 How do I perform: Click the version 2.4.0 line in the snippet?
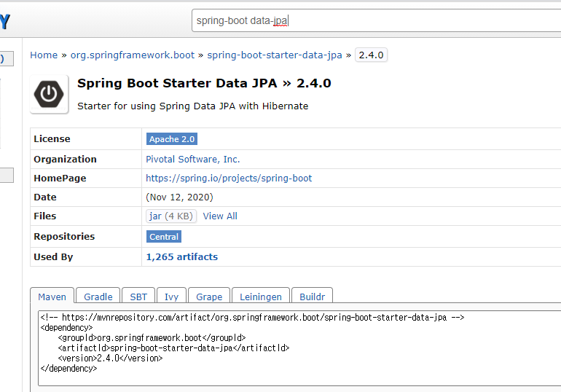pos(110,358)
